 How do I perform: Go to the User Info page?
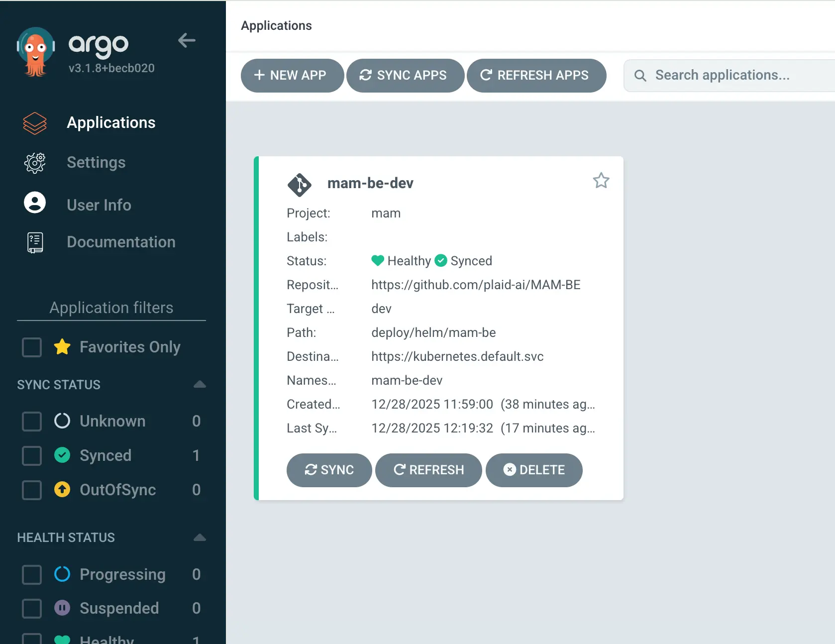pos(99,205)
